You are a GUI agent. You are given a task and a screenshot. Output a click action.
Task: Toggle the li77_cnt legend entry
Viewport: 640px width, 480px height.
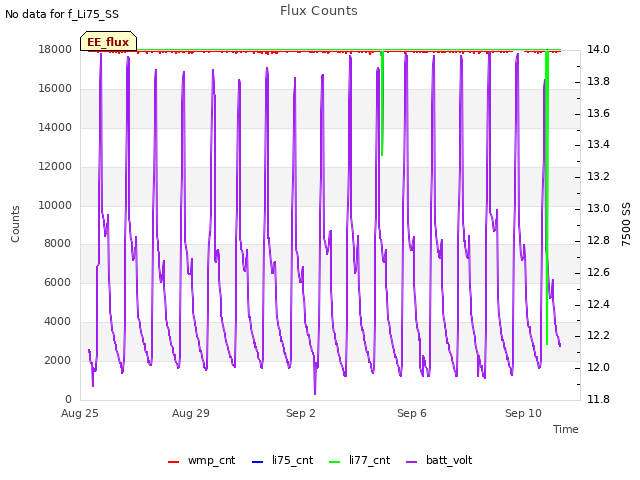point(360,460)
